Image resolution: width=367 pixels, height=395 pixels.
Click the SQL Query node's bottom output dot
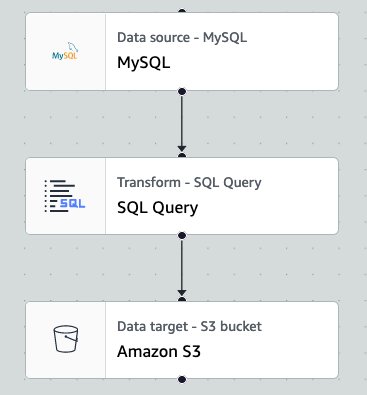(182, 235)
